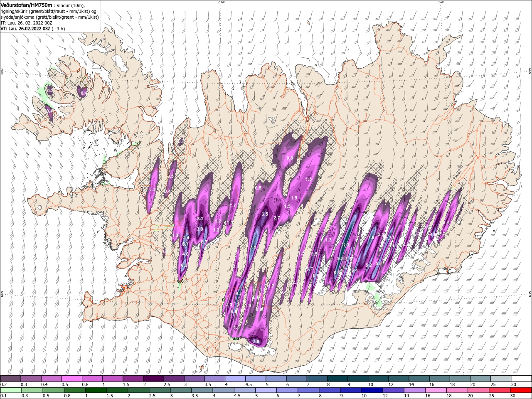Click the 3.9 precipitation value on the map
Viewport: 532px width, 399px height.
(200, 229)
